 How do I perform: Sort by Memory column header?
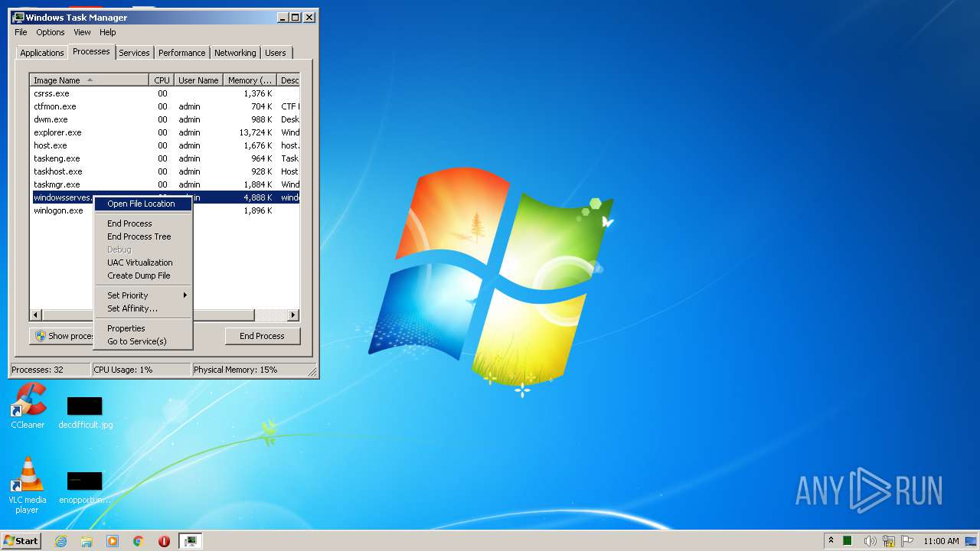[x=250, y=80]
